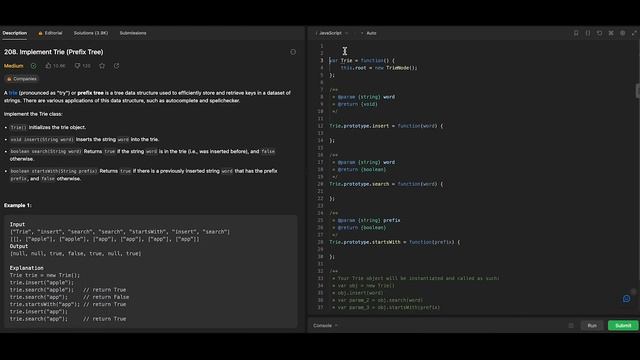
Task: Click 'this.root = new TrieNode();' code line
Action: pos(379,68)
